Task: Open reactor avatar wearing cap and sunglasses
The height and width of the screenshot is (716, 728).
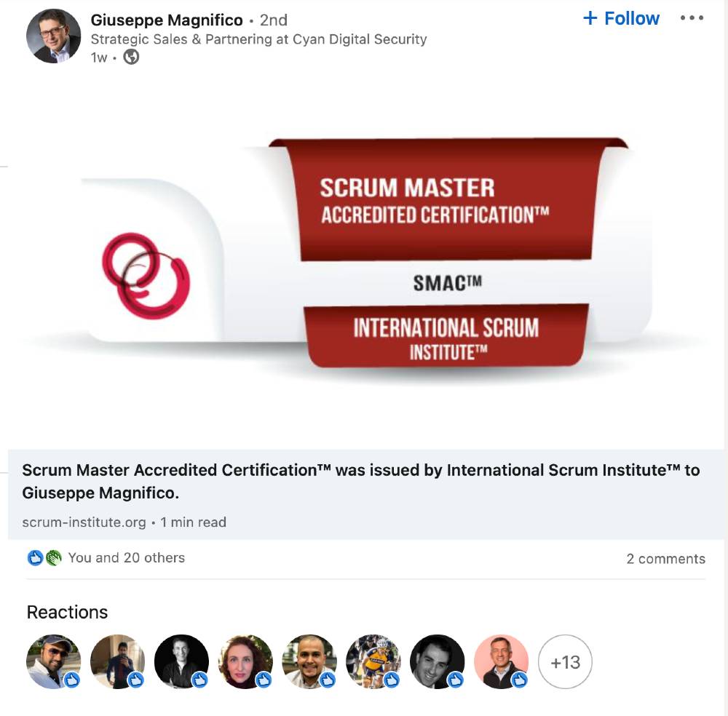Action: point(53,661)
